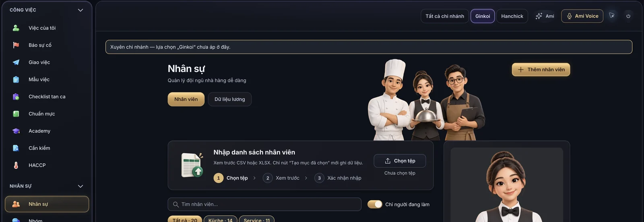Open Chuẩn mực menu item
Image resolution: width=644 pixels, height=222 pixels.
pos(47,114)
